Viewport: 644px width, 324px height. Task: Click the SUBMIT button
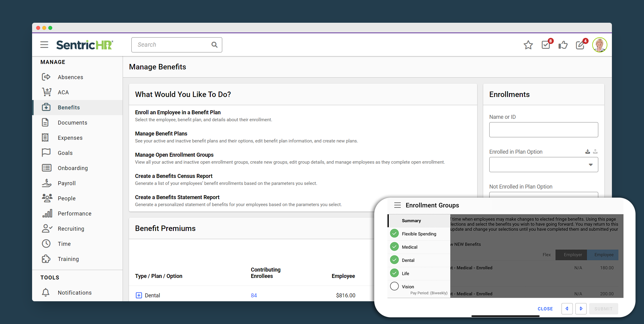pyautogui.click(x=603, y=309)
